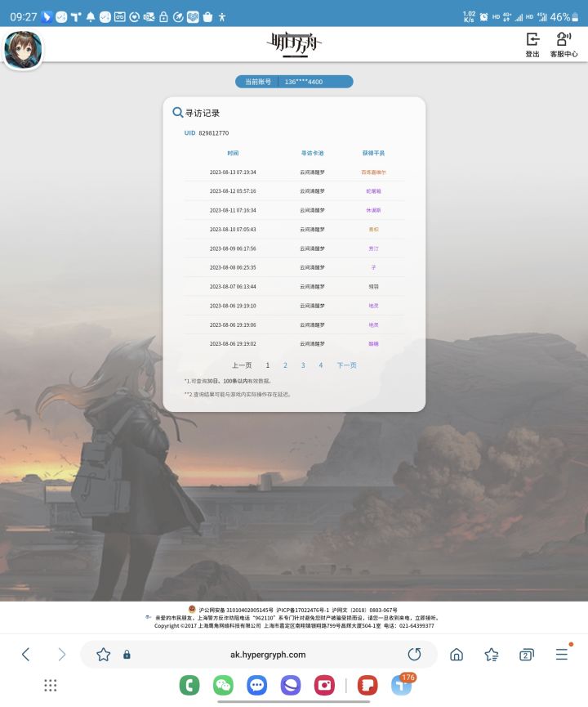588x707 pixels.
Task: Select page 4 in pagination
Action: 321,365
